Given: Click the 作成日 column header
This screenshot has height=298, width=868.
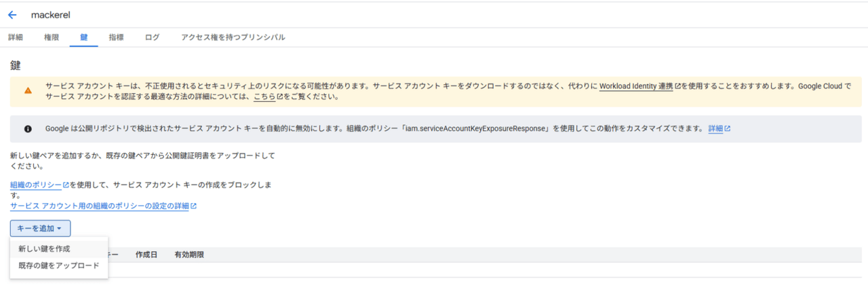Looking at the screenshot, I should coord(146,255).
